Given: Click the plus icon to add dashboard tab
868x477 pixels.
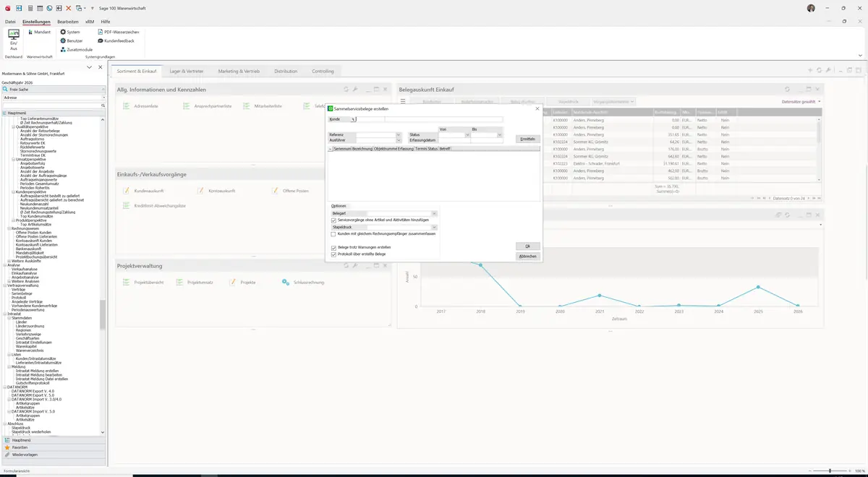Looking at the screenshot, I should (810, 70).
